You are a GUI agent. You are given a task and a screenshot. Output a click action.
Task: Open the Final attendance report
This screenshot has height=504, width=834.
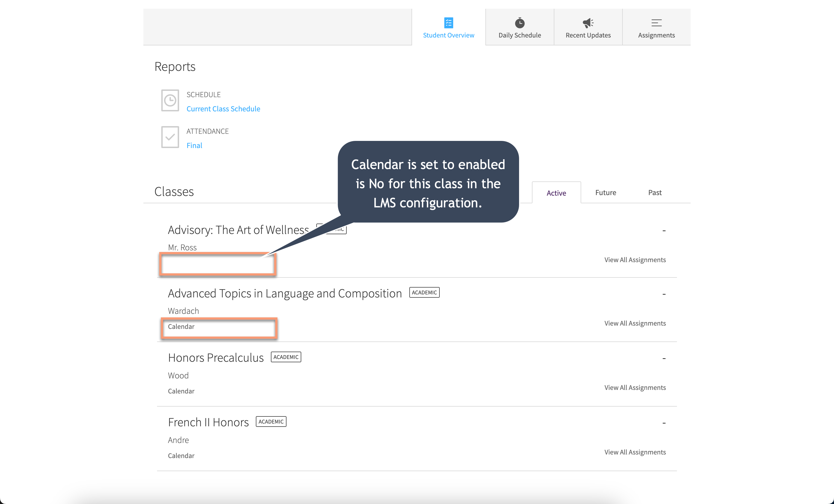194,145
